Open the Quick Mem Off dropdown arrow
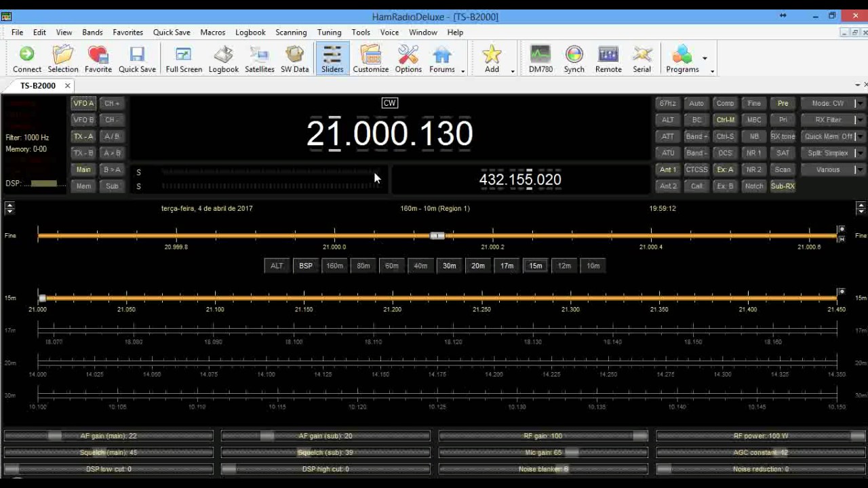The height and width of the screenshot is (488, 868). click(x=859, y=136)
